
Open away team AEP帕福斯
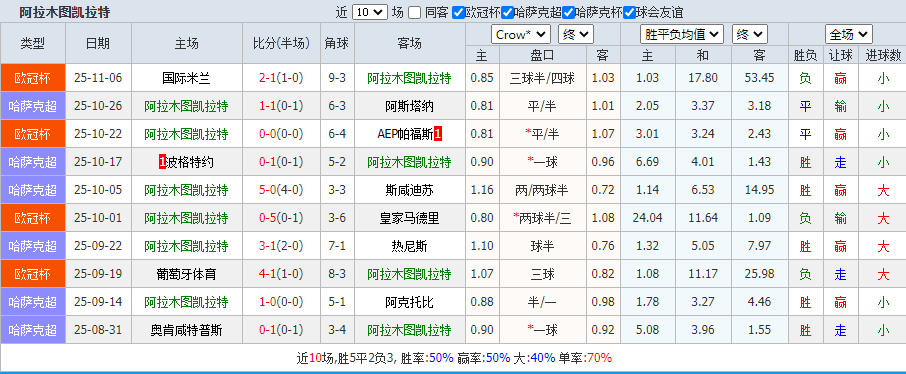(x=405, y=134)
